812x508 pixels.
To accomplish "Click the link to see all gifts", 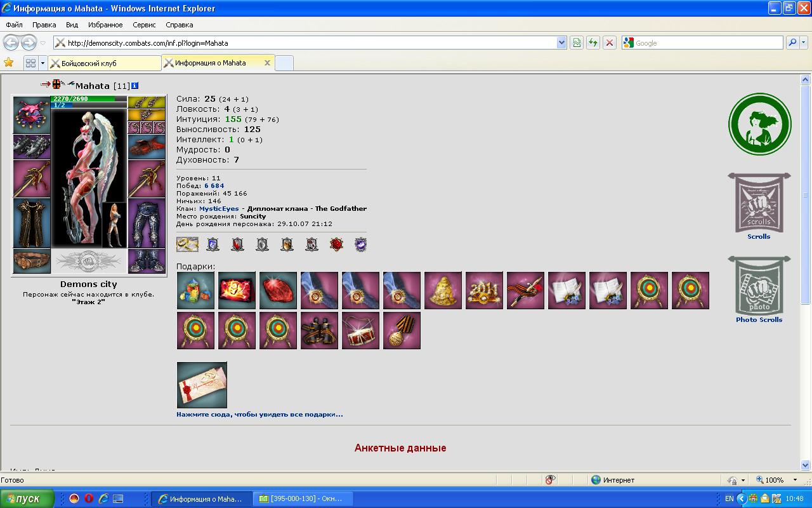I will pyautogui.click(x=259, y=414).
